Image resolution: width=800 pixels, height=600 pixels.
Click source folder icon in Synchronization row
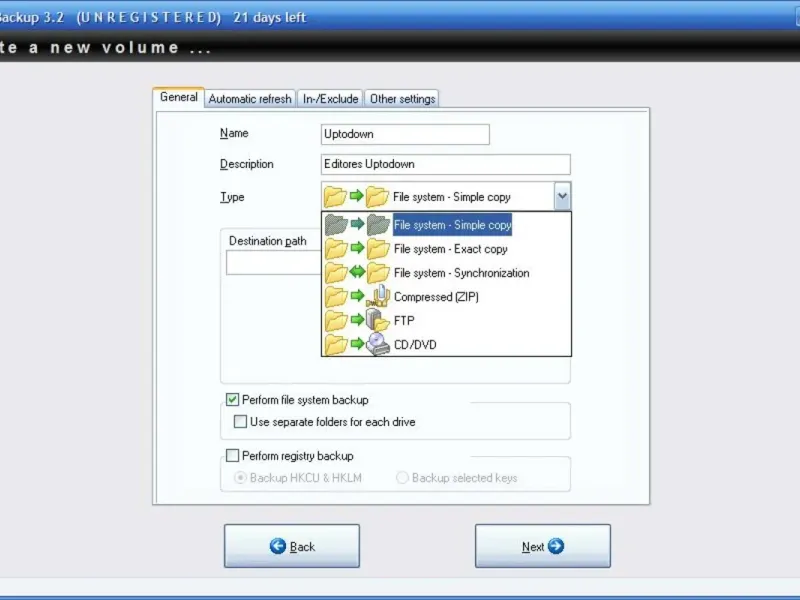click(336, 272)
